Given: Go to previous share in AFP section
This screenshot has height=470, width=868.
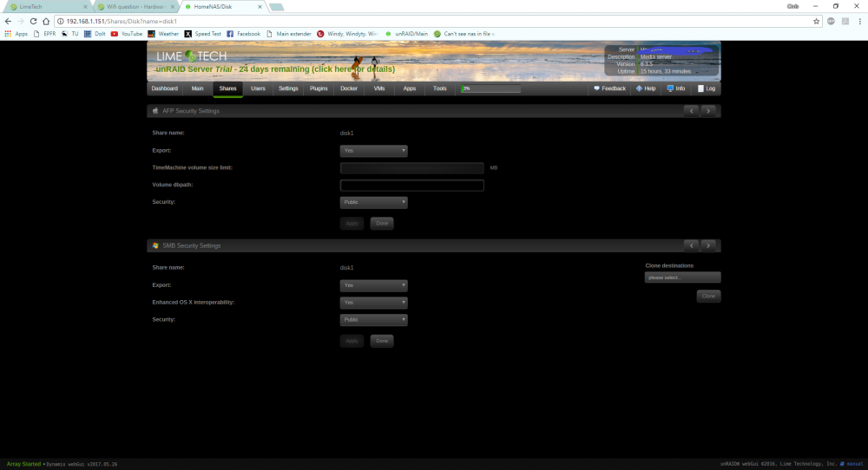Looking at the screenshot, I should click(x=692, y=111).
